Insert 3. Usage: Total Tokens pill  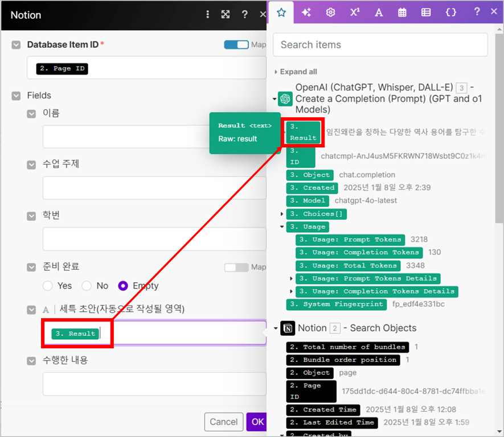point(348,266)
